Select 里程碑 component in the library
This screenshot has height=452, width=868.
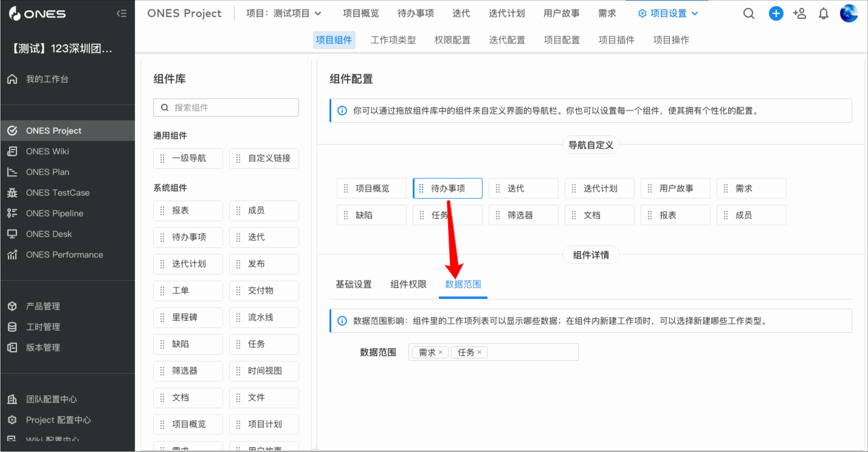click(188, 317)
